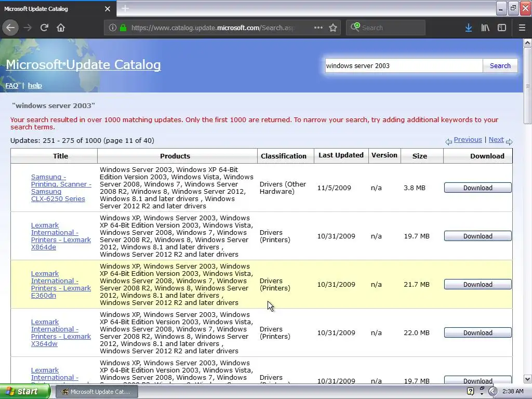
Task: Click the left arrow icon beside Previous
Action: point(448,142)
